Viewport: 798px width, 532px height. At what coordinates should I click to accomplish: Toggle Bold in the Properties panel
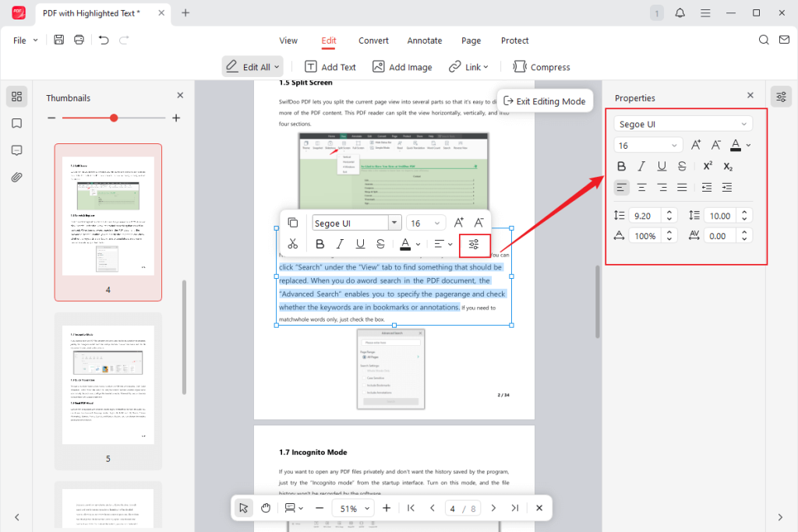tap(621, 166)
